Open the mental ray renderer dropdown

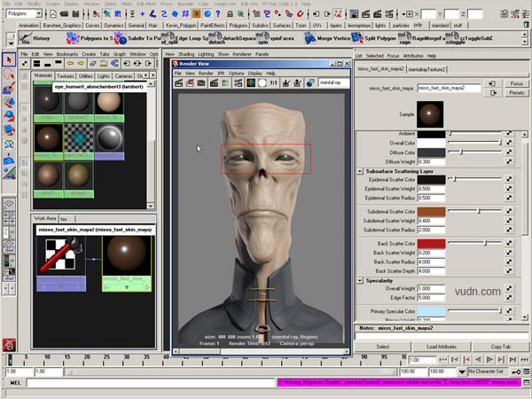click(334, 82)
